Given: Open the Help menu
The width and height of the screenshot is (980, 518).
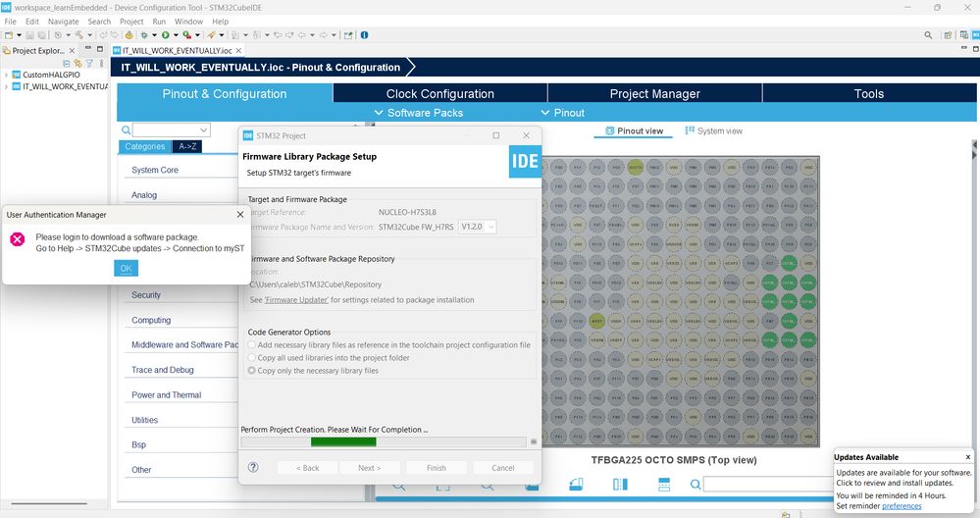Looking at the screenshot, I should point(221,22).
